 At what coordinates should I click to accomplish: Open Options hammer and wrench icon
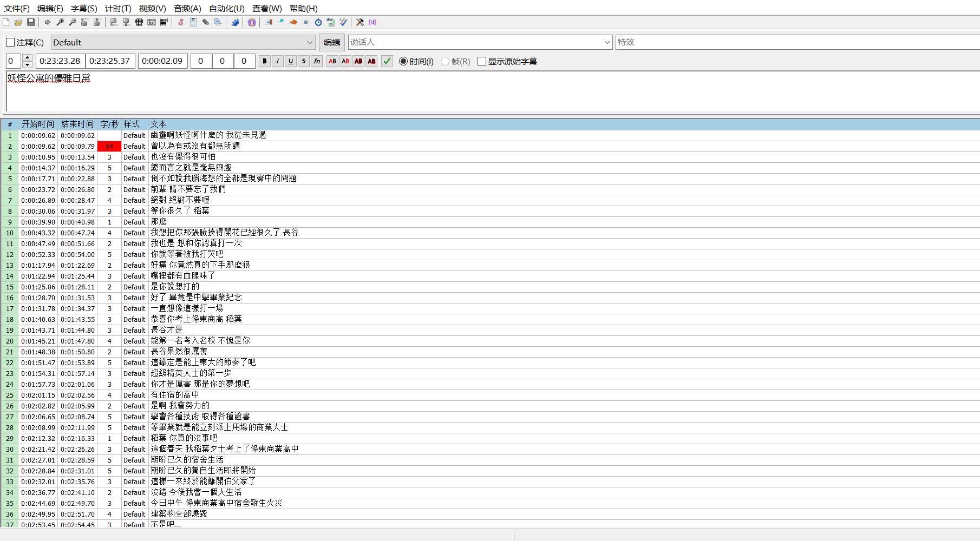click(360, 22)
